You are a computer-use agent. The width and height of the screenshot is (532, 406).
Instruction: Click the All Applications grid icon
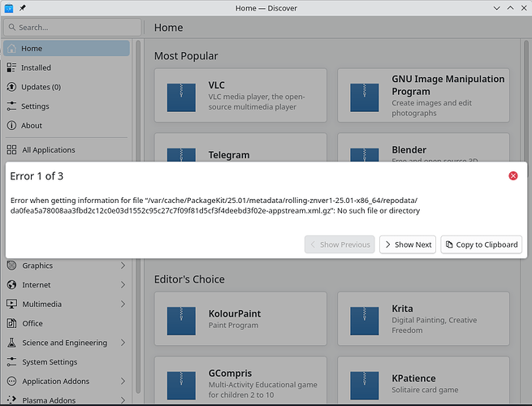(11, 149)
